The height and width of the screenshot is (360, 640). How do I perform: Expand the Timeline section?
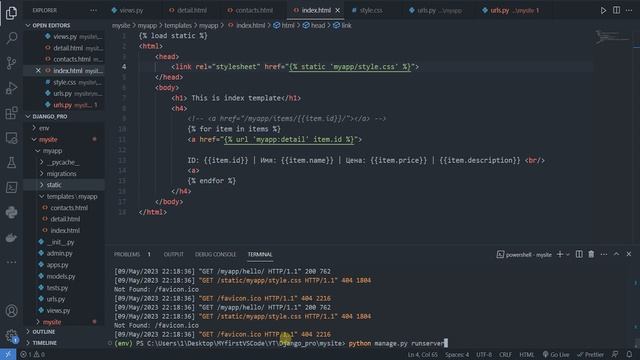(44, 343)
